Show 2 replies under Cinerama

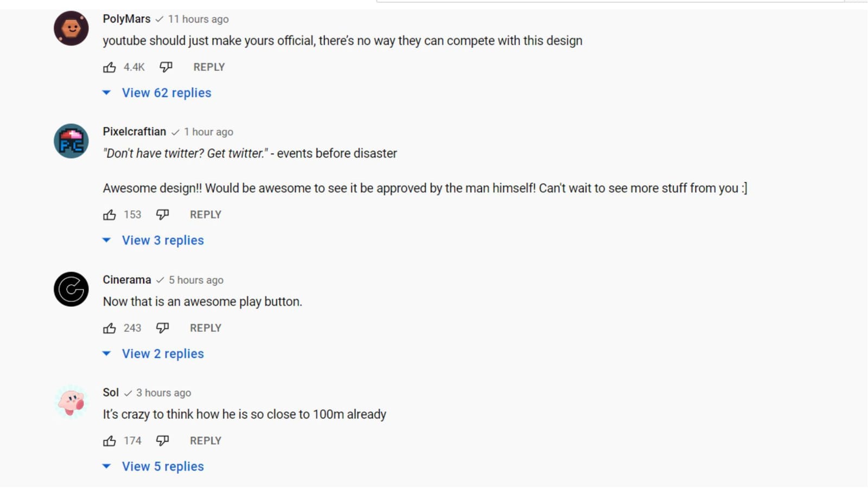pos(163,354)
